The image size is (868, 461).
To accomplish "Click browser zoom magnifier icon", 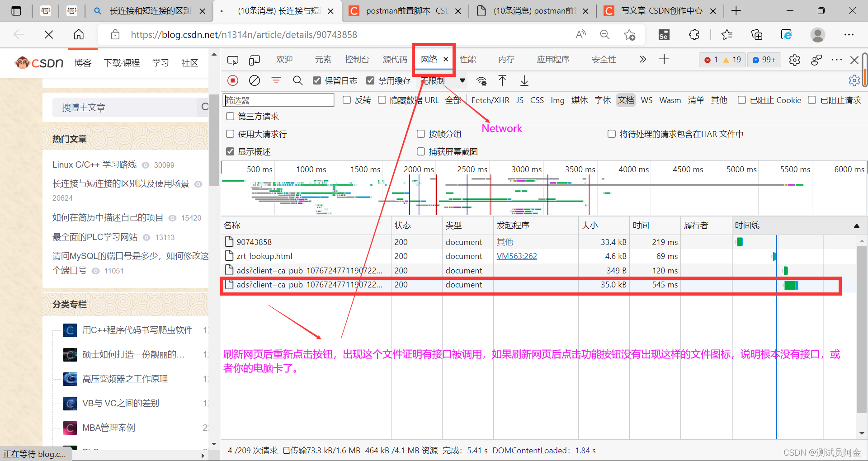I will pyautogui.click(x=604, y=34).
